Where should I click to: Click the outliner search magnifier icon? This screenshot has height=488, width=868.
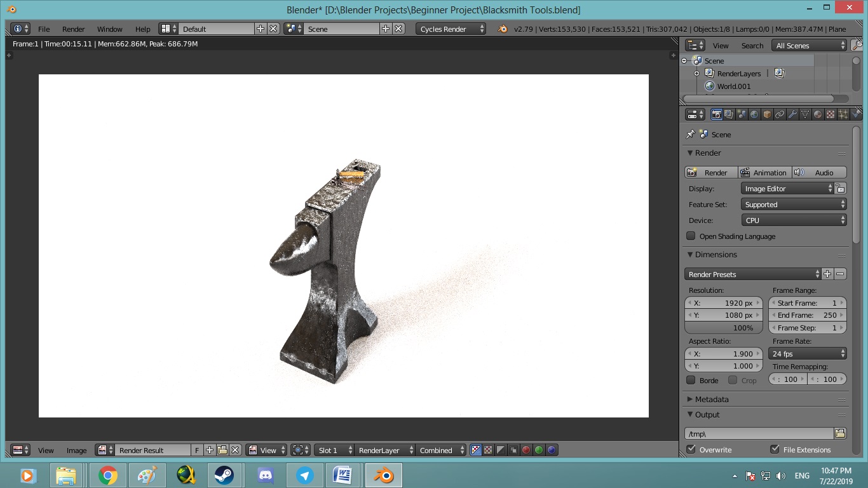click(x=857, y=45)
